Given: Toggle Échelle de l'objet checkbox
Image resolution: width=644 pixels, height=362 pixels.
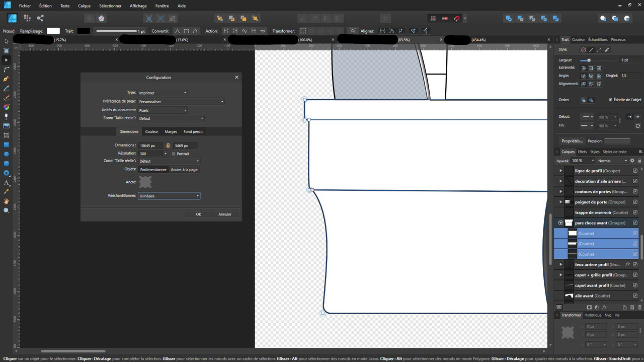Looking at the screenshot, I should point(610,100).
